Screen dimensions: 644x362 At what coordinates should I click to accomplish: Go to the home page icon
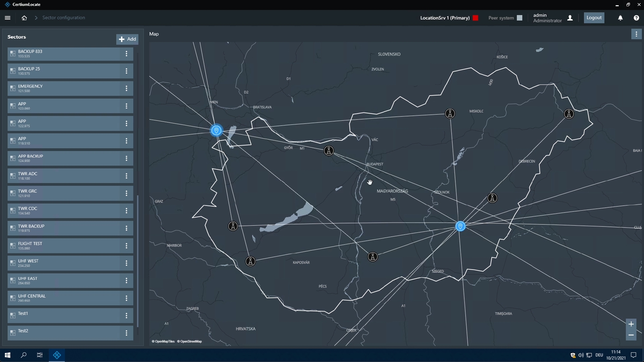[24, 18]
